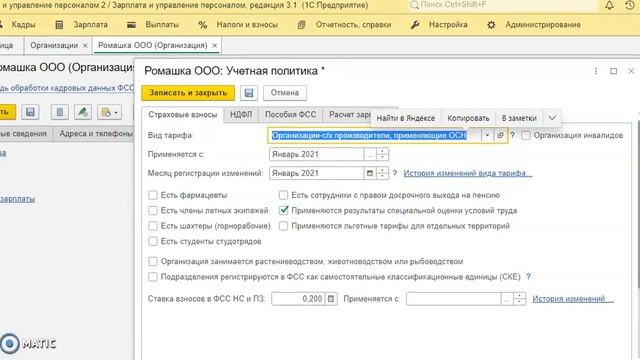Expand the chevron on the text selection popup

[x=552, y=118]
